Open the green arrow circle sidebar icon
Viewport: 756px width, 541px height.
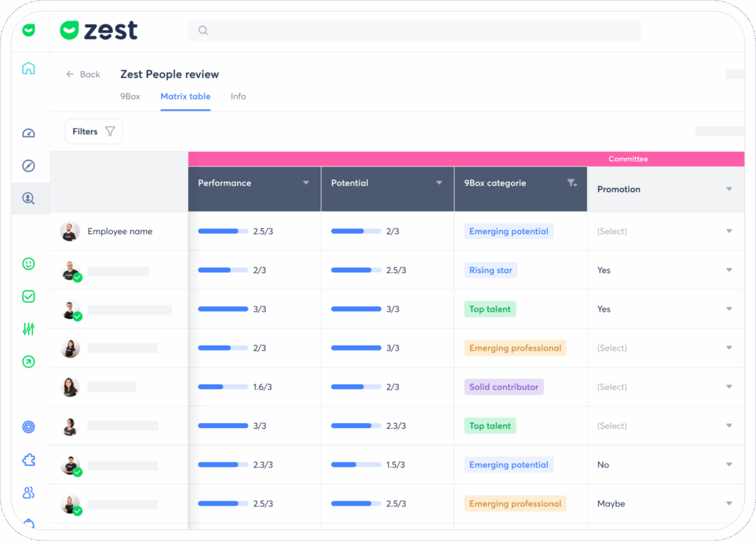(x=29, y=362)
